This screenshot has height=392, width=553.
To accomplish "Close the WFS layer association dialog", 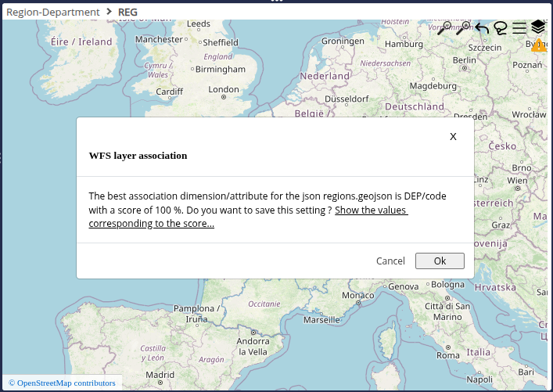I will [453, 136].
